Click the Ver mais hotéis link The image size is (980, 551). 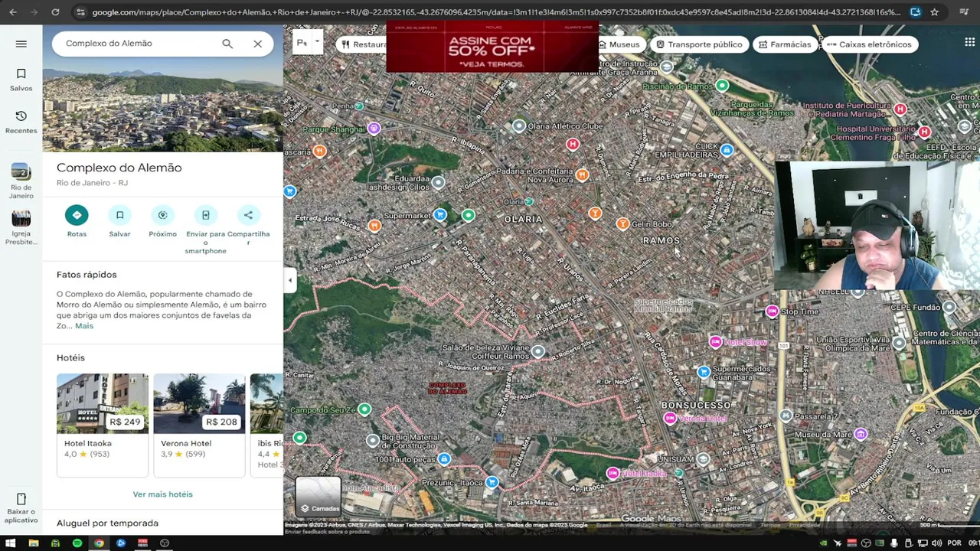(162, 494)
